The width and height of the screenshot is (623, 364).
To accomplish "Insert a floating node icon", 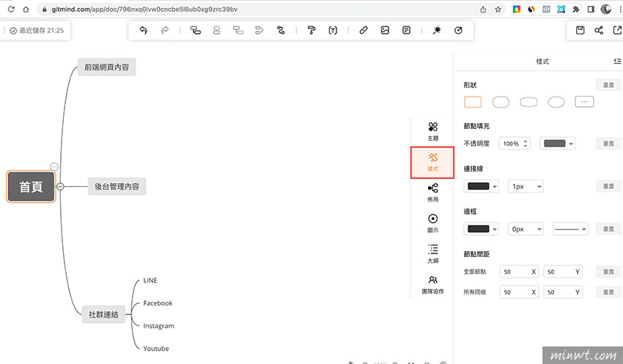I will pos(238,30).
